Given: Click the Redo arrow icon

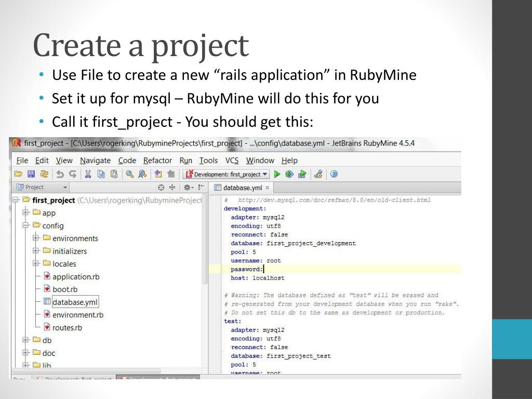Looking at the screenshot, I should tap(73, 174).
